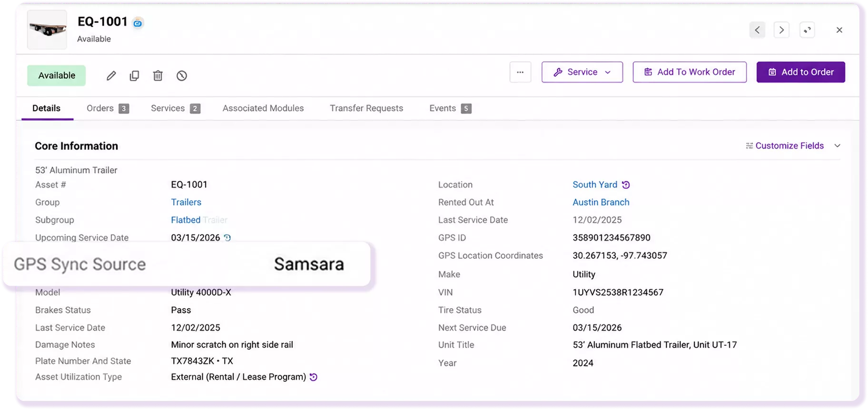Click the GPS ID value 358901234567890
This screenshot has width=868, height=410.
pos(612,238)
